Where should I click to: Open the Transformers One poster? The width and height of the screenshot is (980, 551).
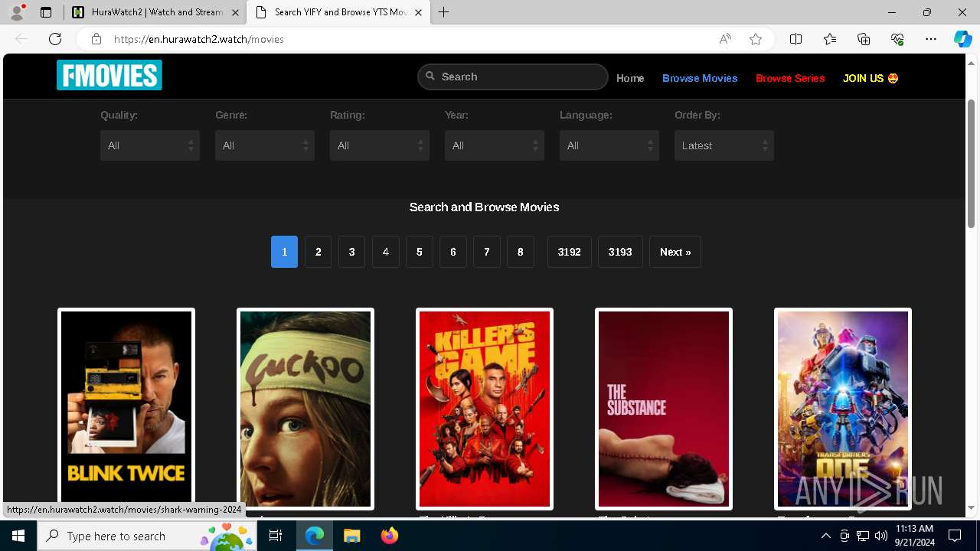843,409
